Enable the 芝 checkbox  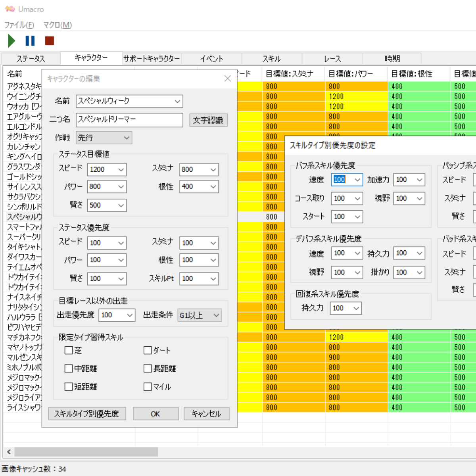(x=69, y=350)
